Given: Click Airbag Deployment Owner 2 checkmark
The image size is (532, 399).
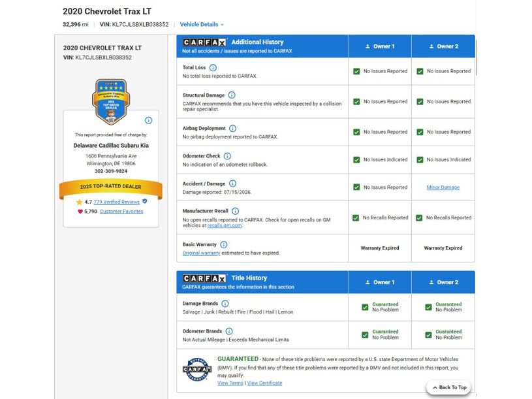Looking at the screenshot, I should click(x=420, y=132).
